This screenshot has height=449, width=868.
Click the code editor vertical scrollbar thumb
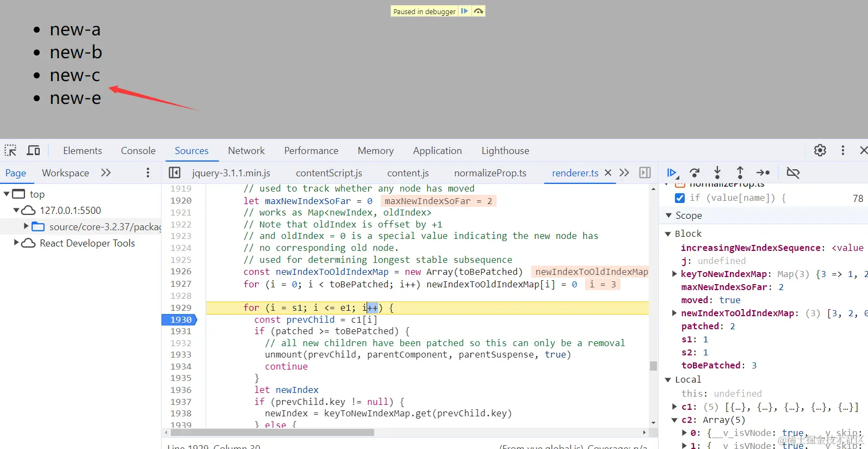pos(653,366)
